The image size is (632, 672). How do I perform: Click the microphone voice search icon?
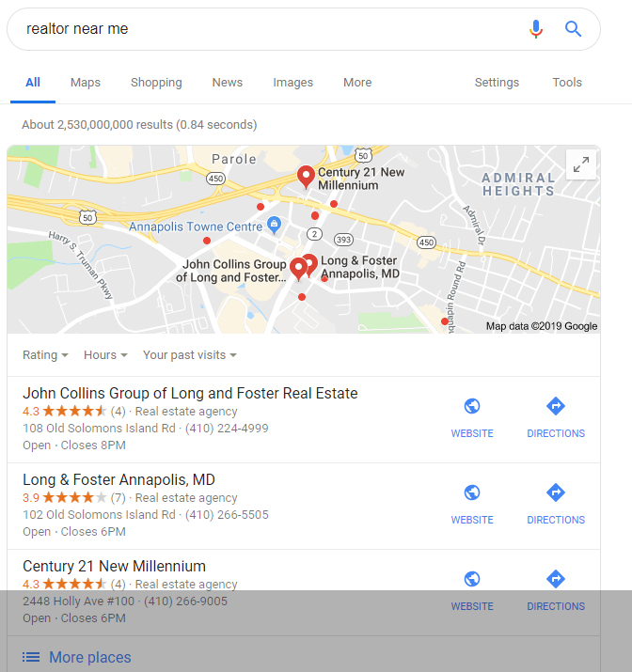pyautogui.click(x=535, y=29)
